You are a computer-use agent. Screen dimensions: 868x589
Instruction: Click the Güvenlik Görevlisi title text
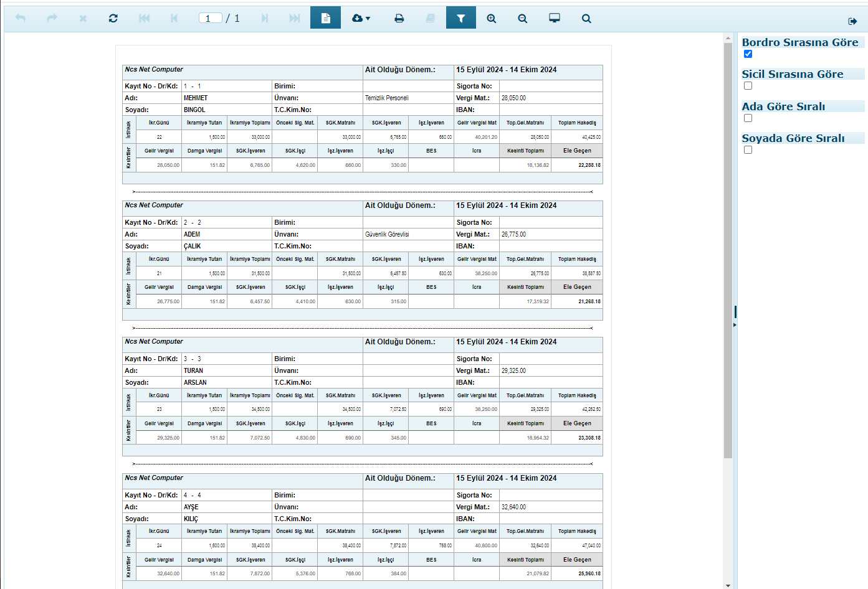click(x=387, y=234)
